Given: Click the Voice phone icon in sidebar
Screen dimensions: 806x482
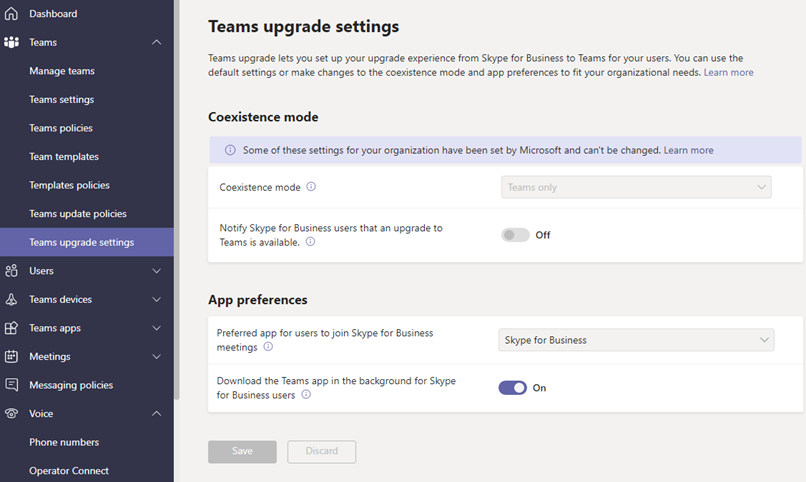Looking at the screenshot, I should coord(11,414).
